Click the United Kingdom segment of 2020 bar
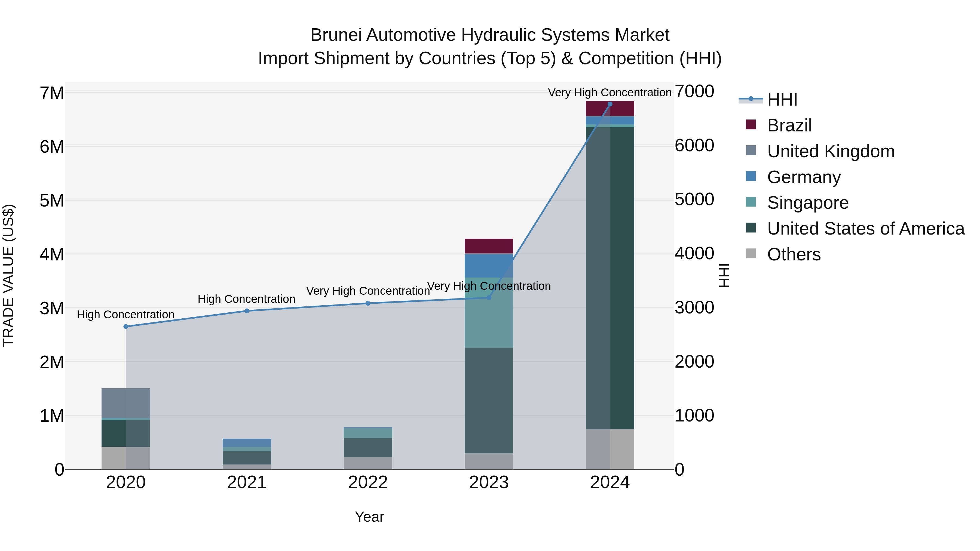The image size is (980, 551). (x=126, y=404)
